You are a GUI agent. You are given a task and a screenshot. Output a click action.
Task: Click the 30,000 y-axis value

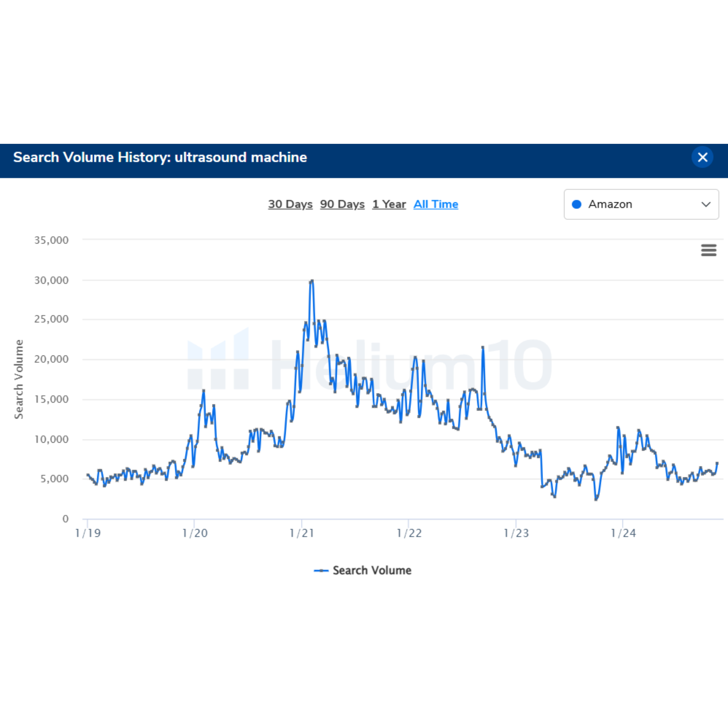point(51,280)
